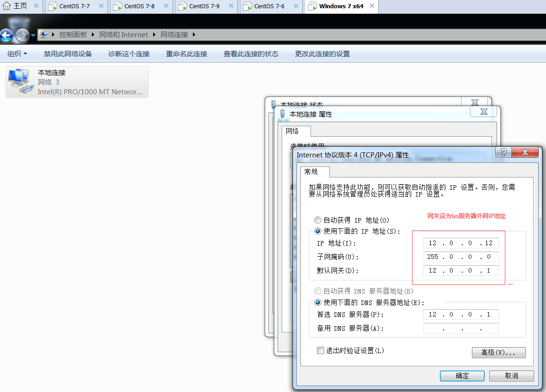
Task: Expand the arrow after 控制面板 breadcrumb
Action: point(93,34)
